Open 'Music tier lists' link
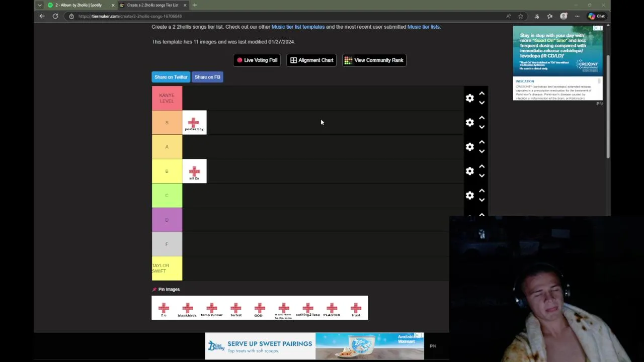Viewport: 644px width, 362px height. 423,27
